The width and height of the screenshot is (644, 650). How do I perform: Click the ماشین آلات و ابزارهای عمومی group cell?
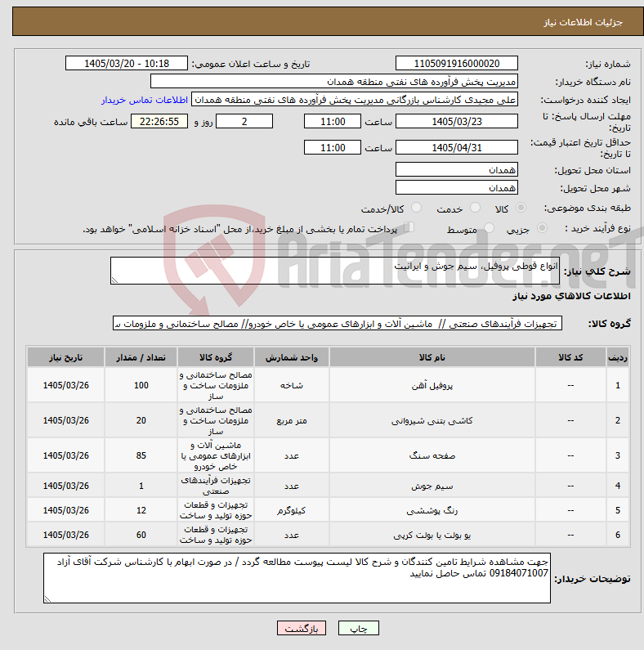216,455
